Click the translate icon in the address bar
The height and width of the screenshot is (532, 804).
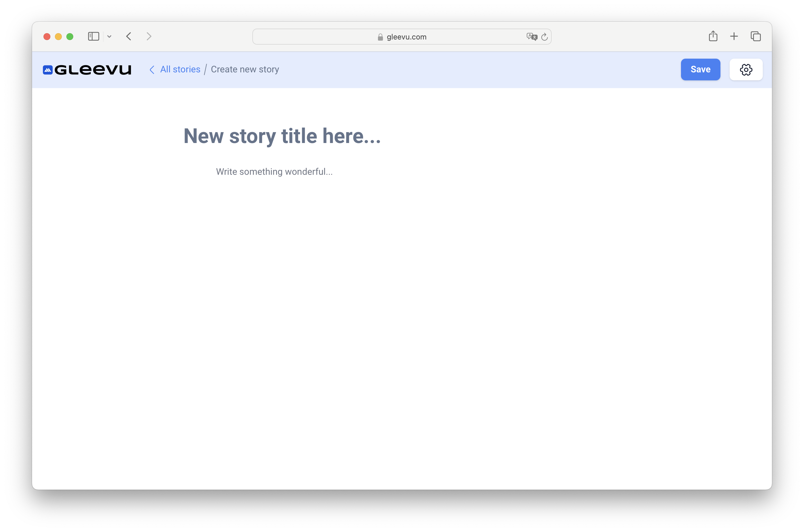point(532,37)
